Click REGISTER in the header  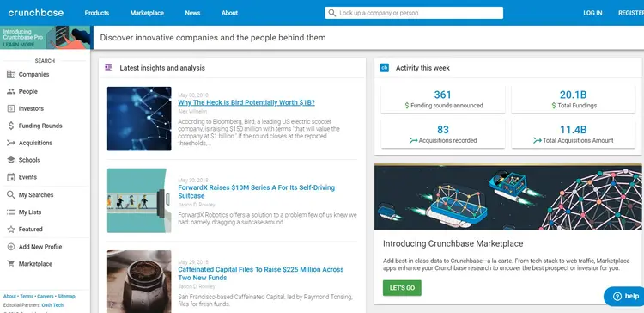click(x=631, y=13)
